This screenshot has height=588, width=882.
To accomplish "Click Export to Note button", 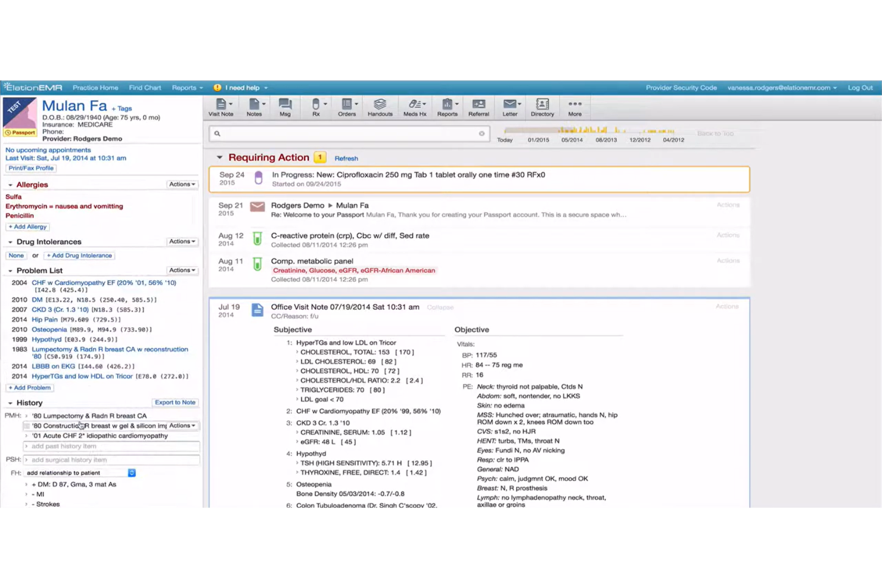I will point(175,403).
